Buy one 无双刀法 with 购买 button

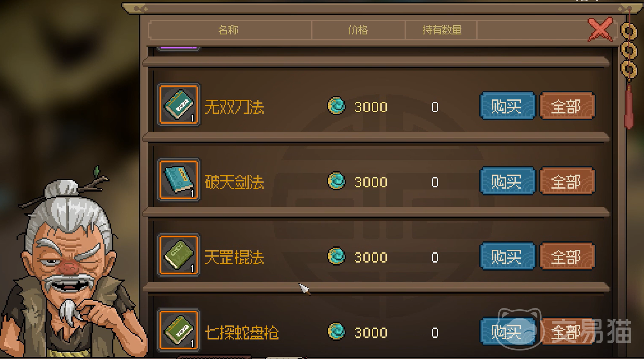point(507,106)
